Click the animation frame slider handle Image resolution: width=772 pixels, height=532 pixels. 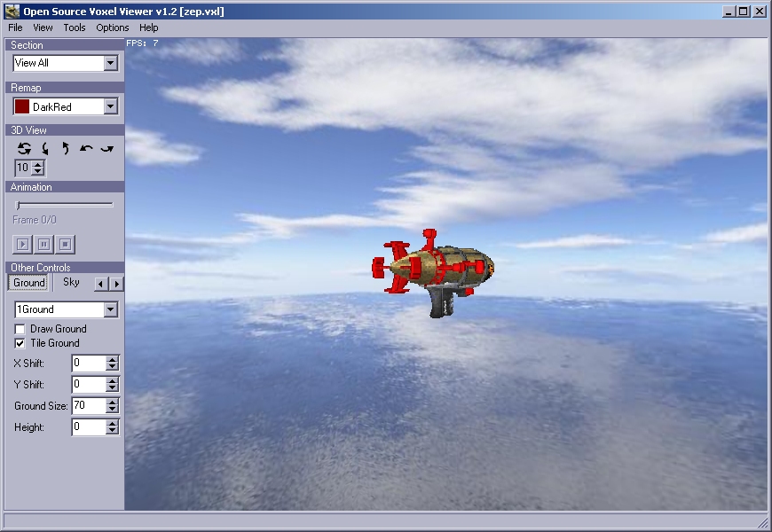coord(19,205)
